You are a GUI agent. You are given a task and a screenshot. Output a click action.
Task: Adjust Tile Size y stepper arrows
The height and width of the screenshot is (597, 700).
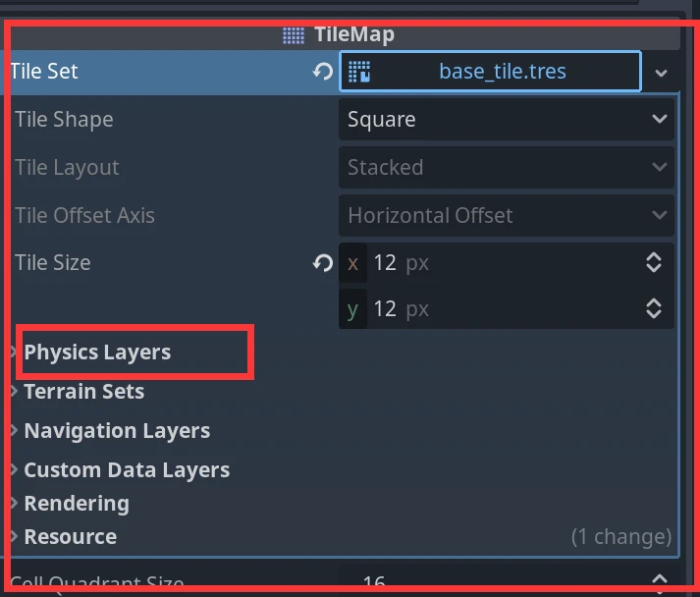[x=654, y=309]
